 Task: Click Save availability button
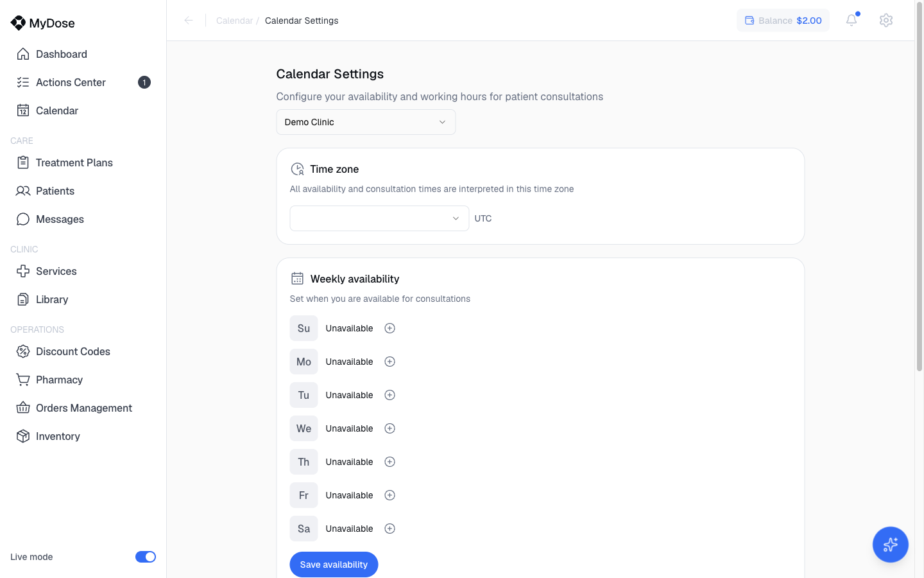coord(334,565)
